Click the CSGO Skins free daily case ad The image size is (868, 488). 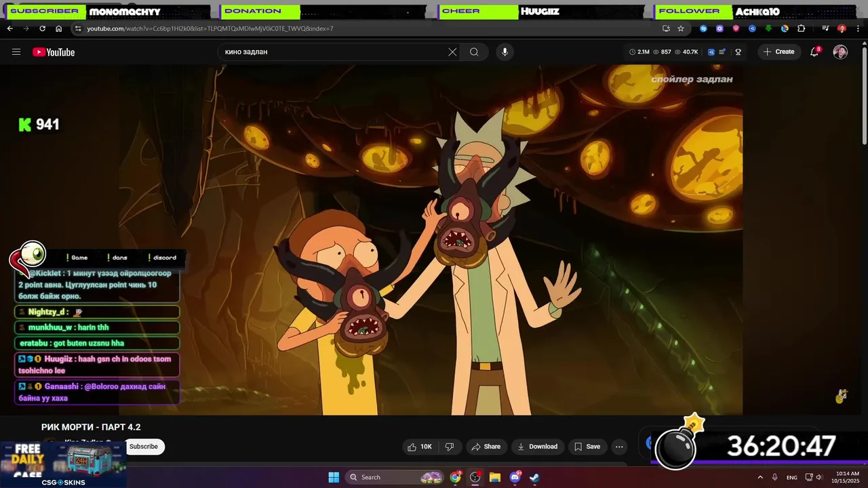[63, 464]
